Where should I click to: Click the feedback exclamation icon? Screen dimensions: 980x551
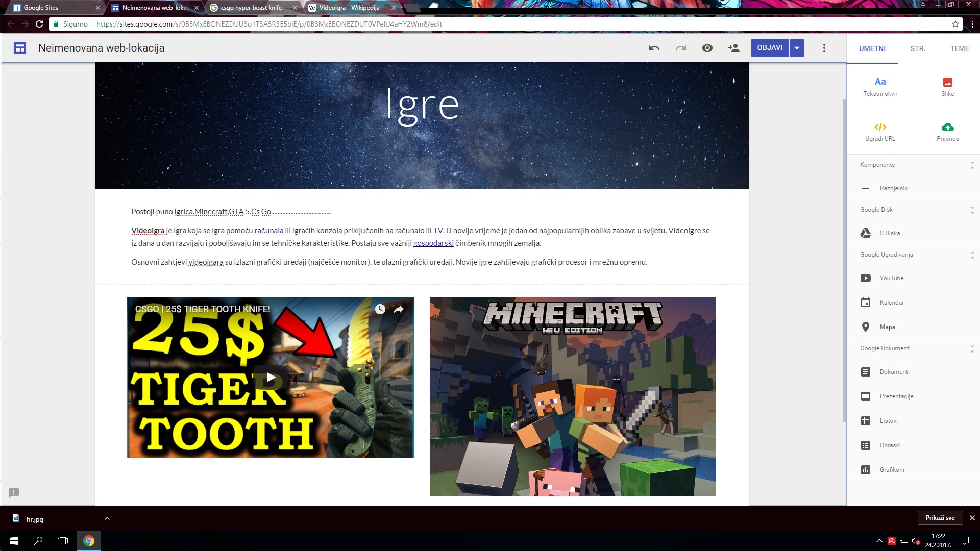14,493
